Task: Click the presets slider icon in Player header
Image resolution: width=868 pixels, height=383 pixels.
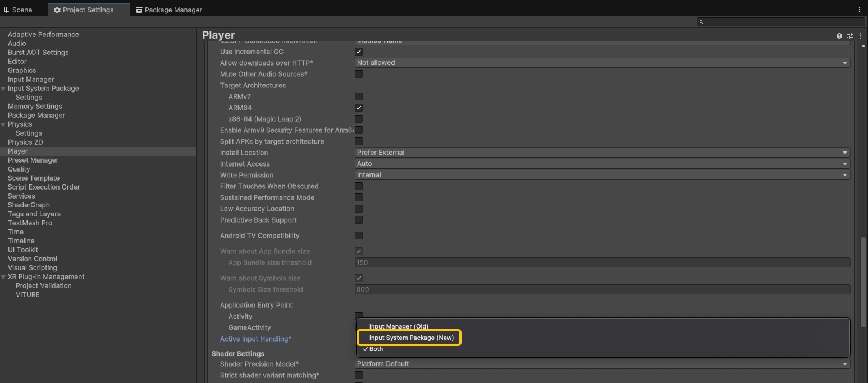Action: [850, 36]
